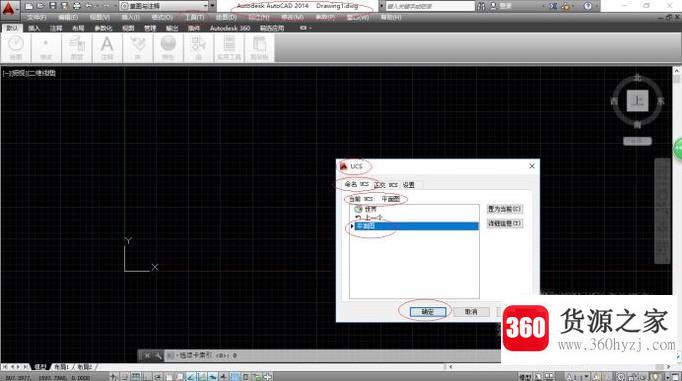
Task: Expand the 注释 panel with letter A icon
Action: pyautogui.click(x=107, y=48)
